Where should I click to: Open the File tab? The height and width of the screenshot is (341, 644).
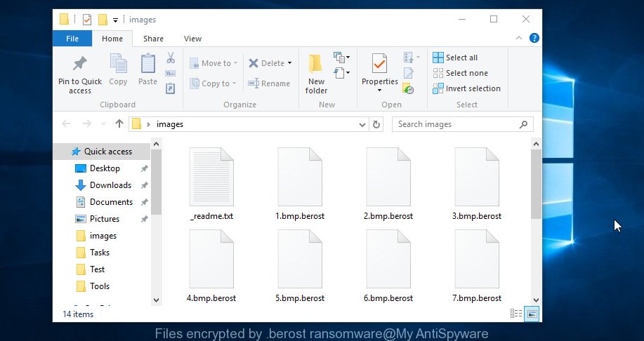[72, 39]
